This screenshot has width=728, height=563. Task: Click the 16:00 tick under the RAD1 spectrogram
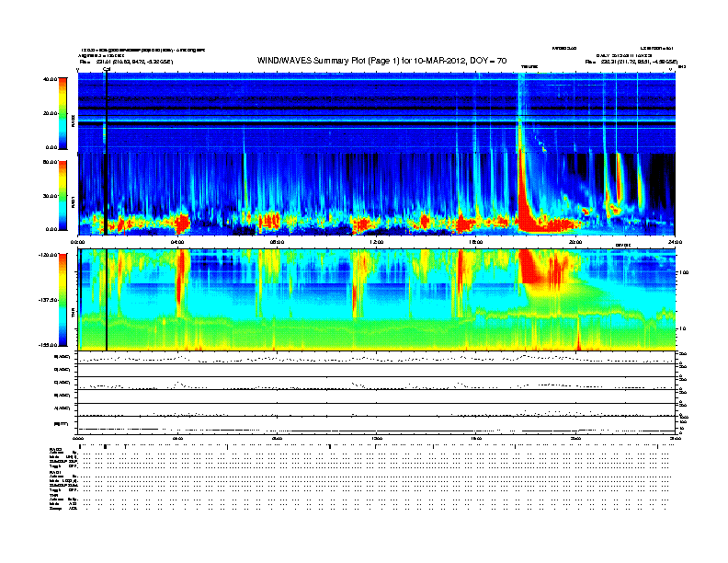point(476,242)
